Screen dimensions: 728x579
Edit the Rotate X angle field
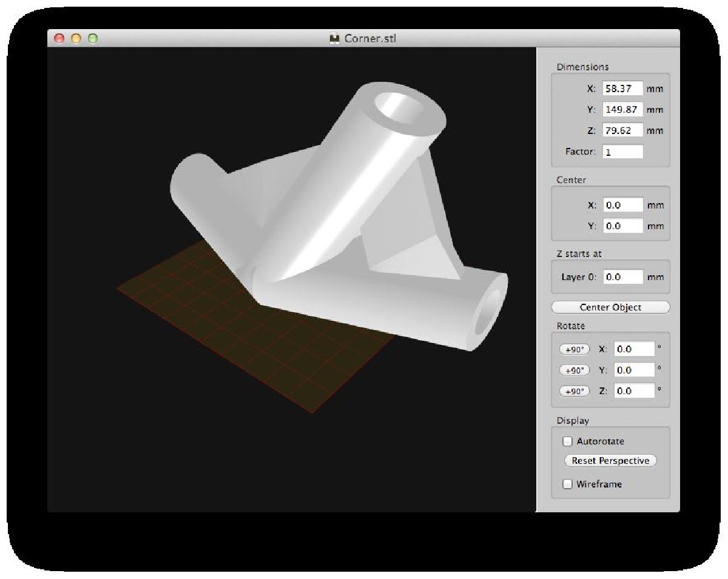coord(634,349)
